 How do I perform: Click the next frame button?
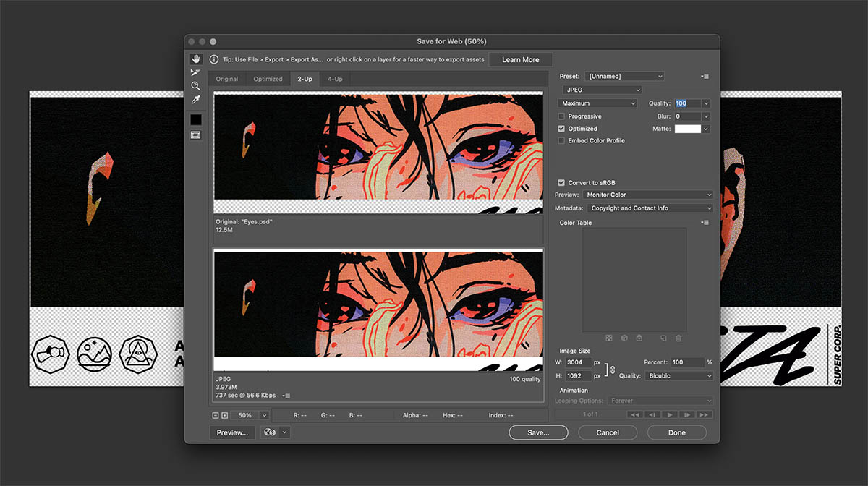tap(688, 414)
